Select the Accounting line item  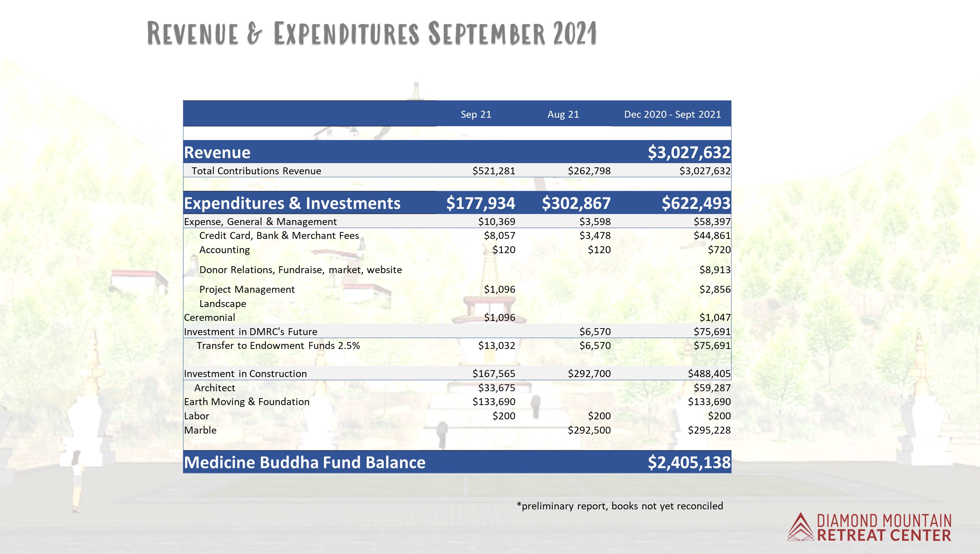pyautogui.click(x=224, y=250)
